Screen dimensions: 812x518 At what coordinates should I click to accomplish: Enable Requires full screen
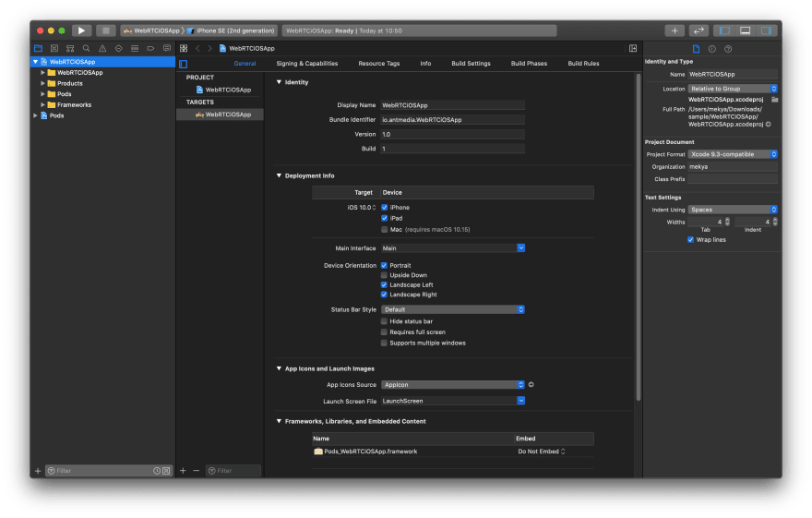384,332
